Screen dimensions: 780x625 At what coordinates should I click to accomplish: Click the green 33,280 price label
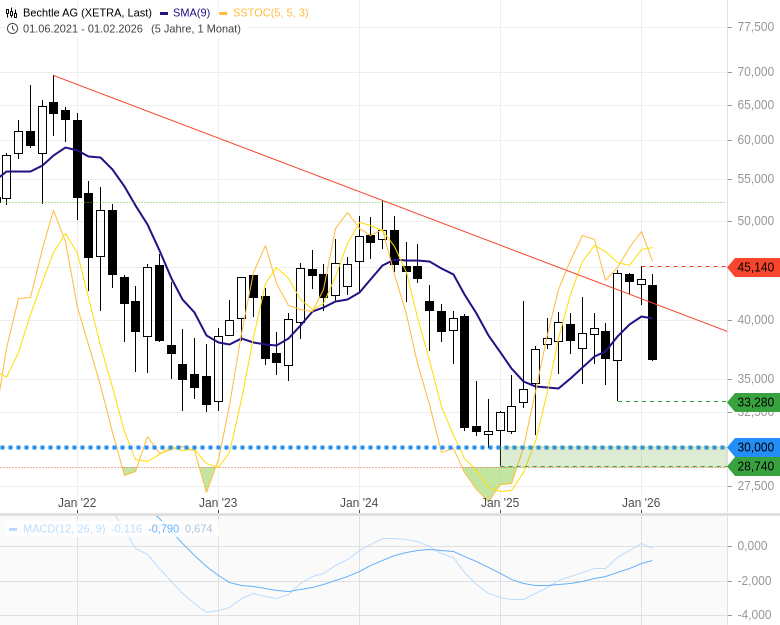click(x=755, y=402)
